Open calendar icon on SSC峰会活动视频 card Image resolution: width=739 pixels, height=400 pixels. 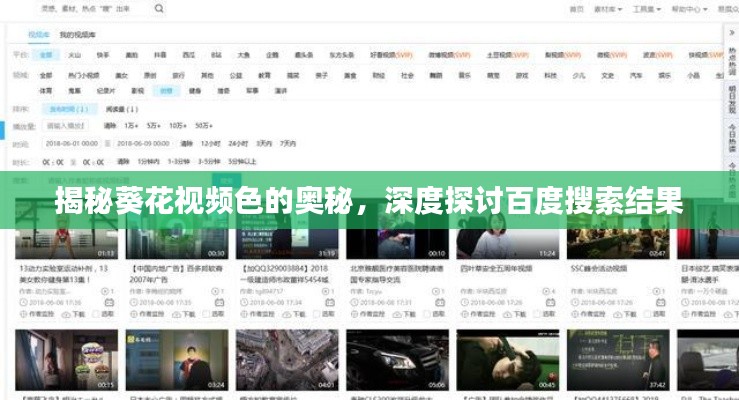click(661, 302)
